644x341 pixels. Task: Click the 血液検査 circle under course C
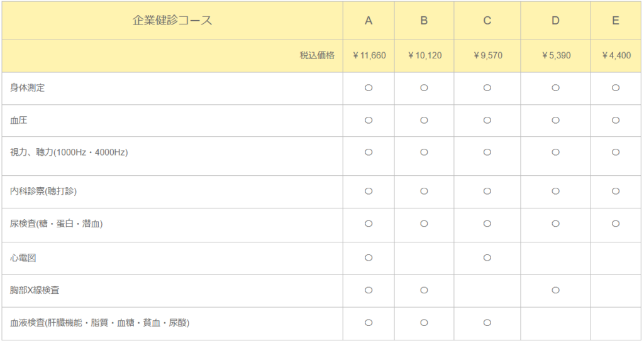pos(487,323)
